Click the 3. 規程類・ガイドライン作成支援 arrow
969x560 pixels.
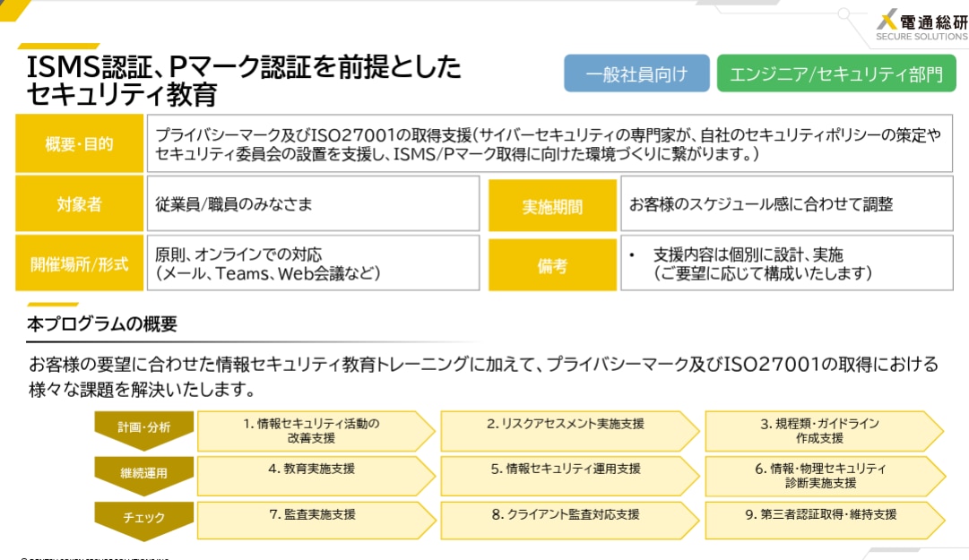pyautogui.click(x=825, y=431)
